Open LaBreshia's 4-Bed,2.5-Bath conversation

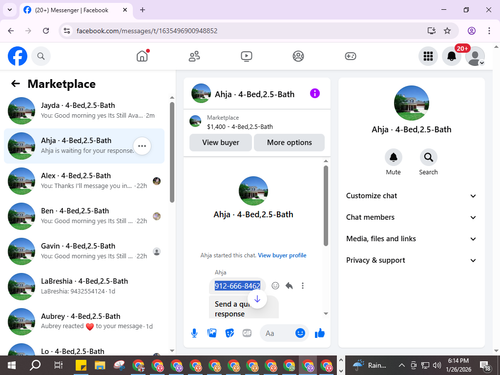tap(84, 287)
